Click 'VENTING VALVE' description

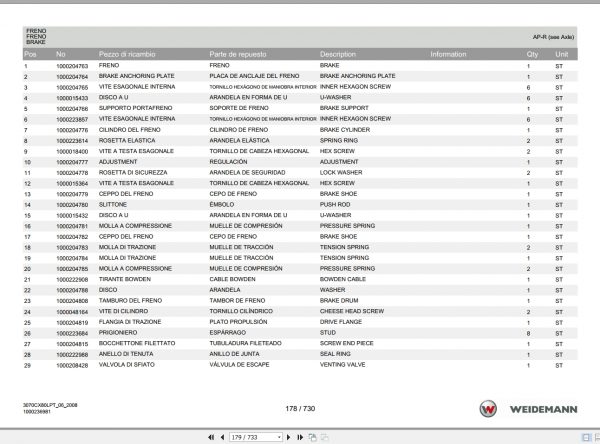point(342,365)
